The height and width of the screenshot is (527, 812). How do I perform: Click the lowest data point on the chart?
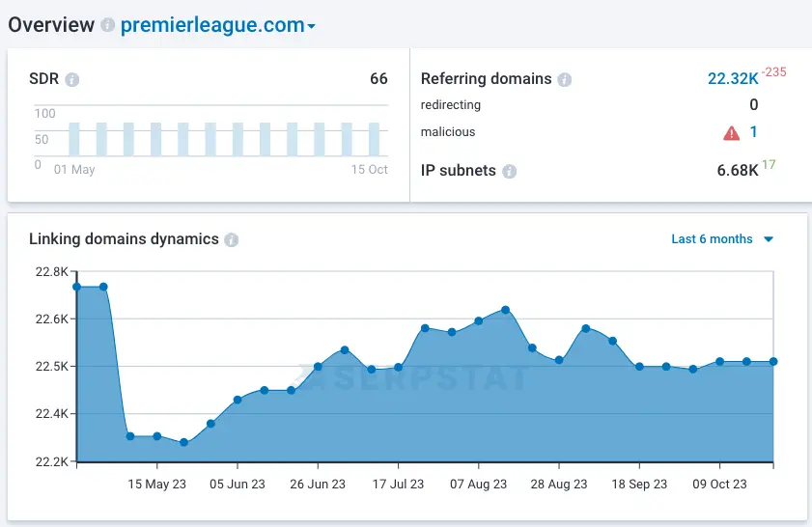pos(184,443)
